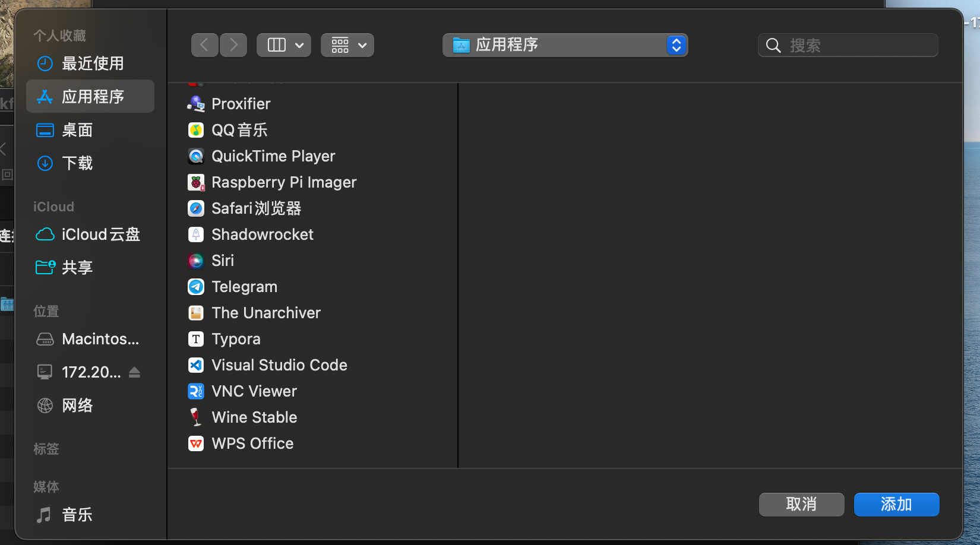Focus the 搜索 search field
Viewport: 980px width, 545px height.
click(848, 45)
